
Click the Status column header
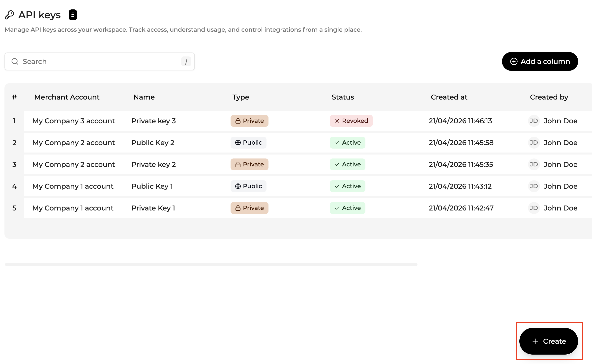pyautogui.click(x=343, y=97)
